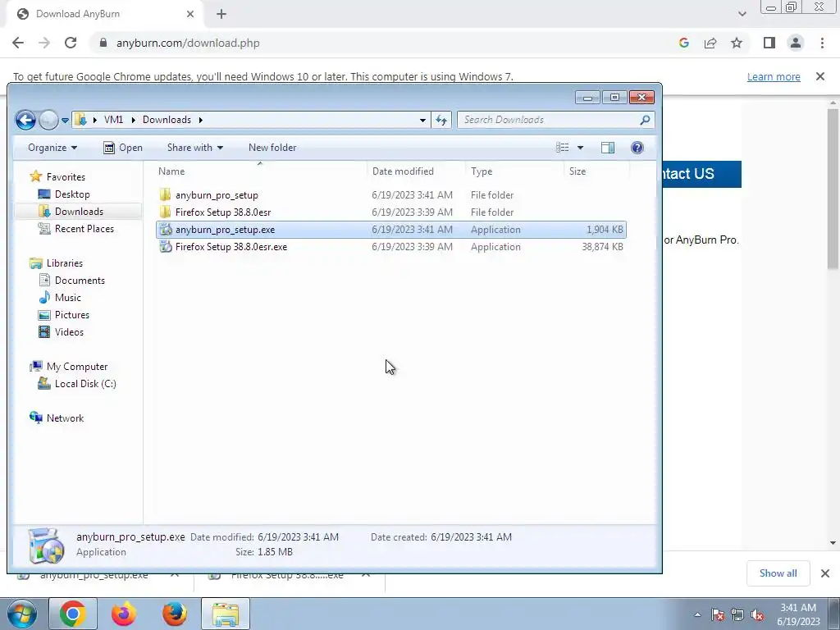The height and width of the screenshot is (630, 840).
Task: Bookmark this page with star icon
Action: click(x=737, y=43)
